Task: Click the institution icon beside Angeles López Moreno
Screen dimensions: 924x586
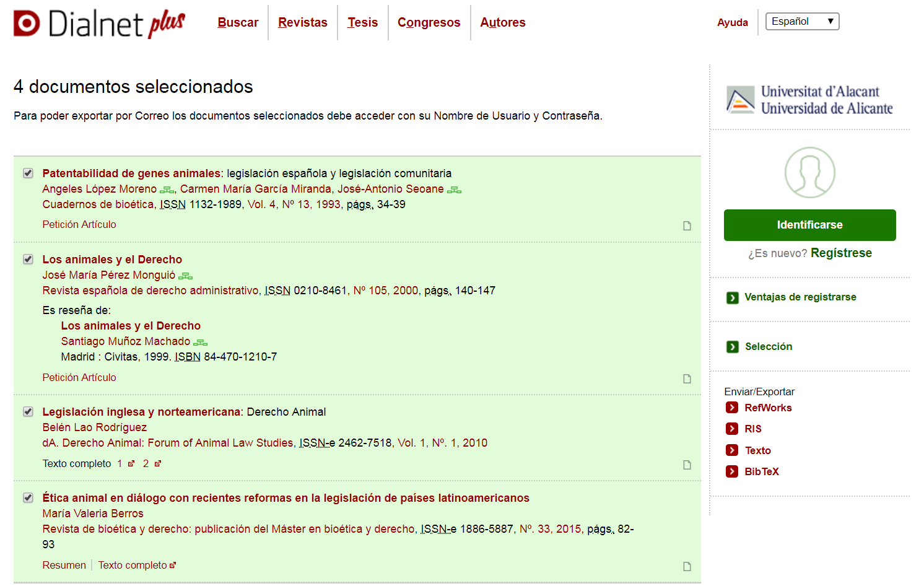Action: pos(167,190)
